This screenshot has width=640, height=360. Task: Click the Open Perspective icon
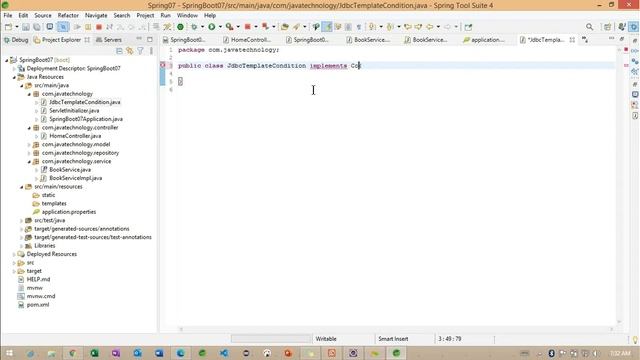(x=607, y=27)
